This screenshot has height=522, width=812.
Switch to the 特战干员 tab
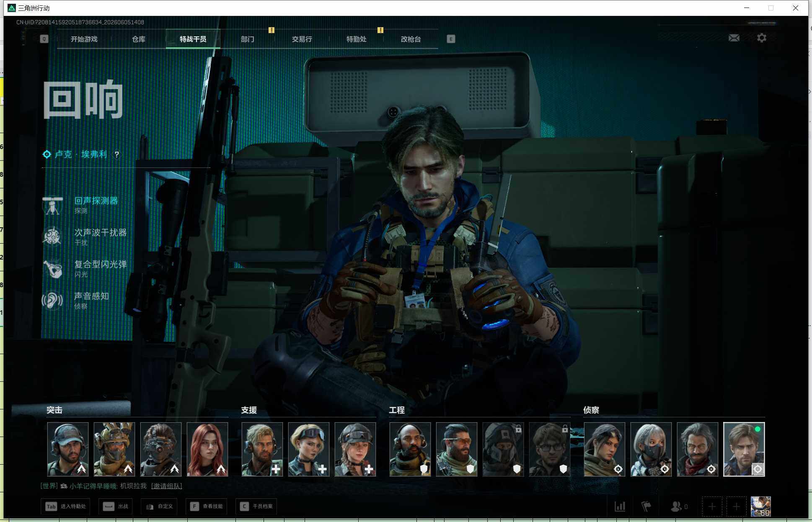click(x=193, y=39)
